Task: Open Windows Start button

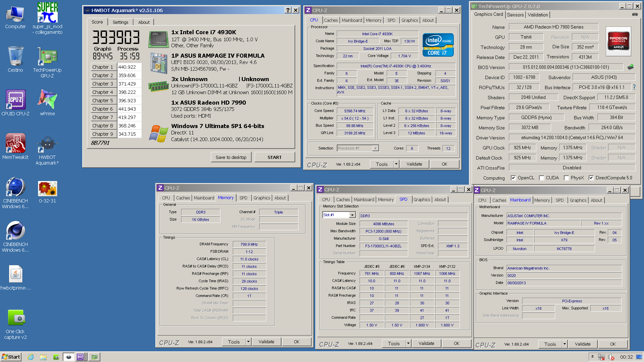Action: [x=11, y=357]
